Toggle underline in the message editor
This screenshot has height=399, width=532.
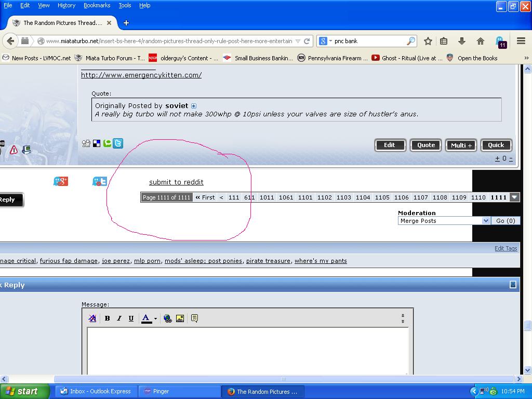click(x=131, y=318)
